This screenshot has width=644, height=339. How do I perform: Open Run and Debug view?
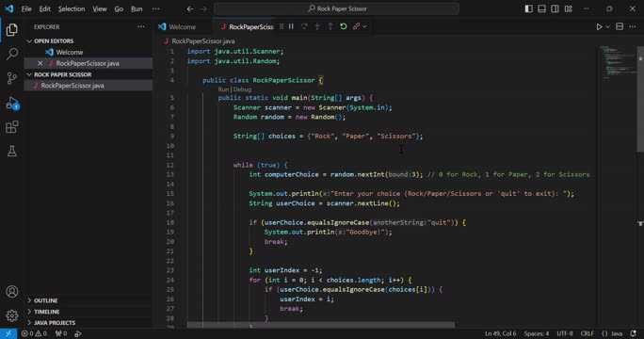click(12, 103)
